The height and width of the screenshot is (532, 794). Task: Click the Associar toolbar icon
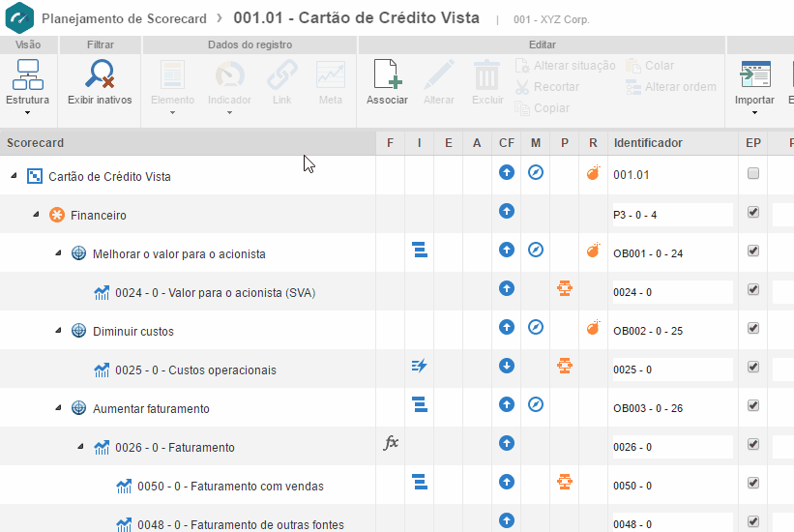click(x=387, y=75)
